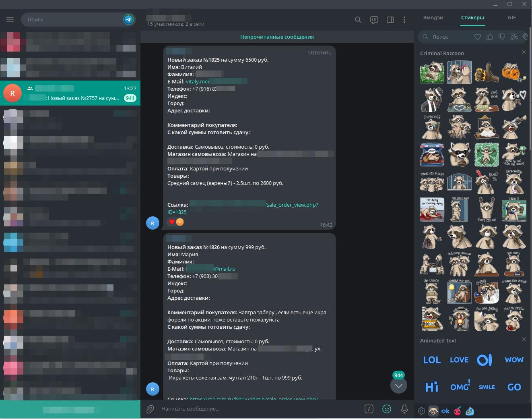
Task: Select chat with Новый заказ №2757
Action: (x=70, y=93)
